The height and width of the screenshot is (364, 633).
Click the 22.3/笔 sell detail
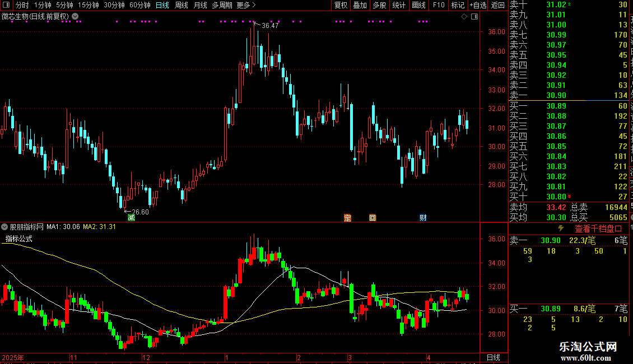582,240
